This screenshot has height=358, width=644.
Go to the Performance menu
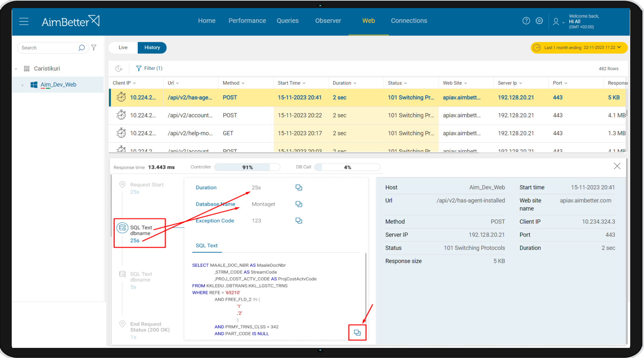click(x=247, y=21)
